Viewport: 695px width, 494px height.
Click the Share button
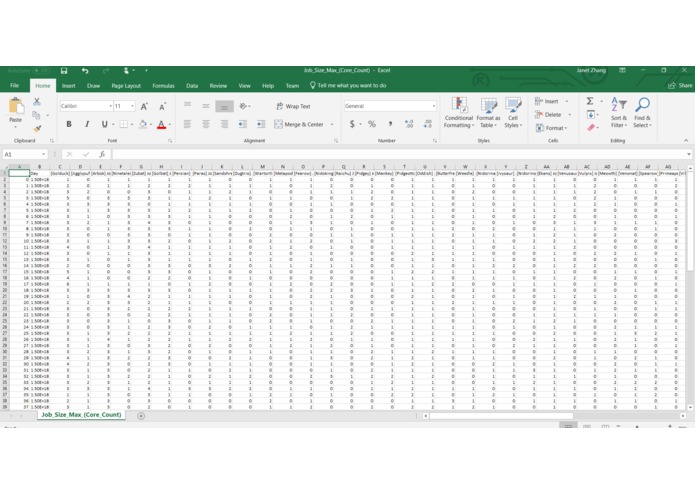[680, 86]
